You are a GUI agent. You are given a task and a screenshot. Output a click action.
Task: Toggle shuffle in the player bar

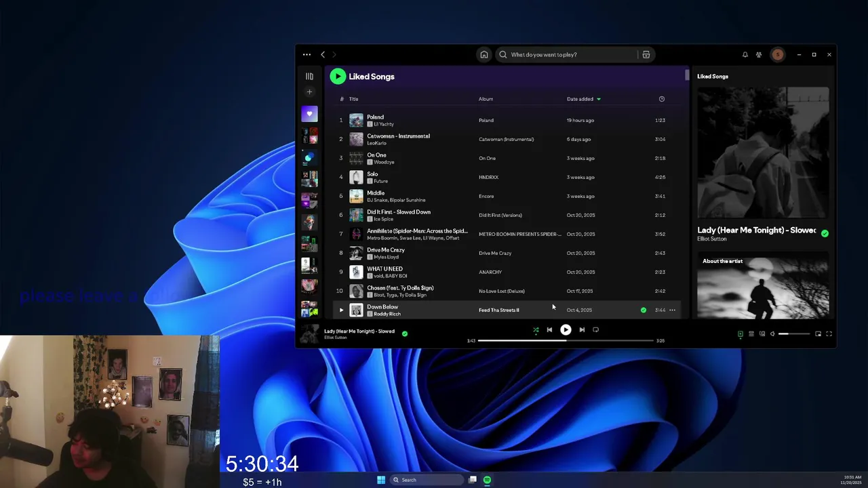click(x=536, y=330)
